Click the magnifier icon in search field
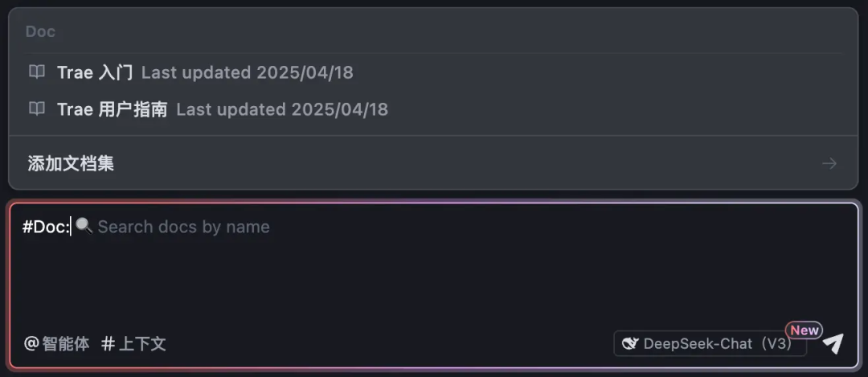 84,226
